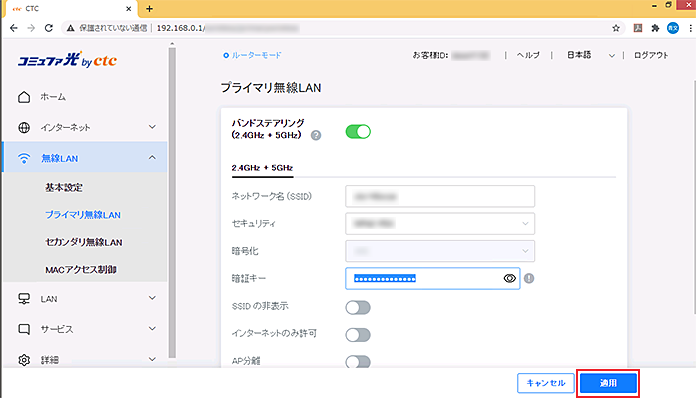Bookmark page with star icon

616,28
